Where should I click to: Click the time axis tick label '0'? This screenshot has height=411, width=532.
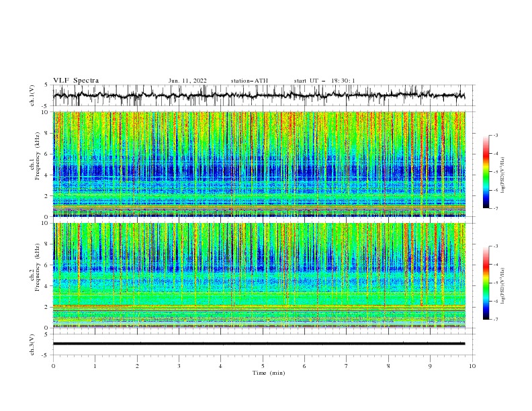[53, 366]
